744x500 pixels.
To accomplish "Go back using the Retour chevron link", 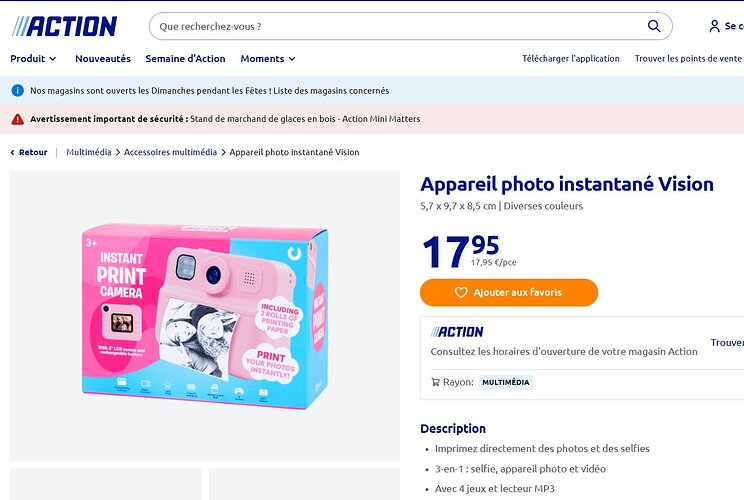I will tap(29, 153).
